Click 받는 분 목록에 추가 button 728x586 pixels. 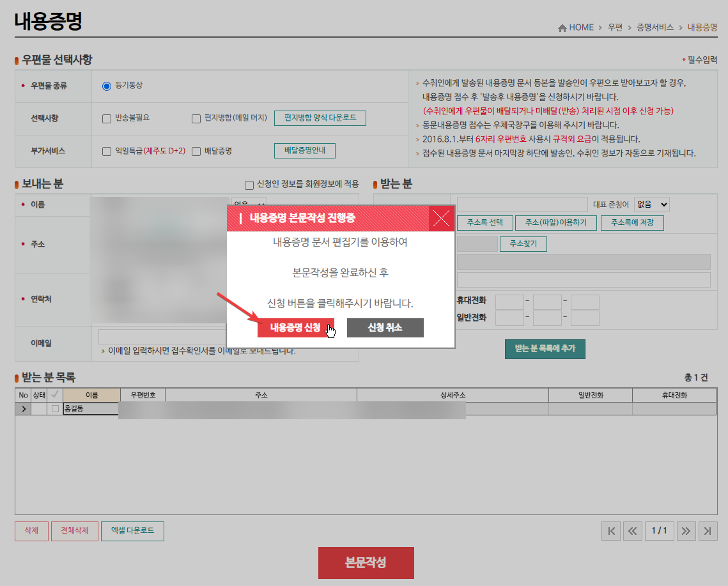tap(545, 349)
